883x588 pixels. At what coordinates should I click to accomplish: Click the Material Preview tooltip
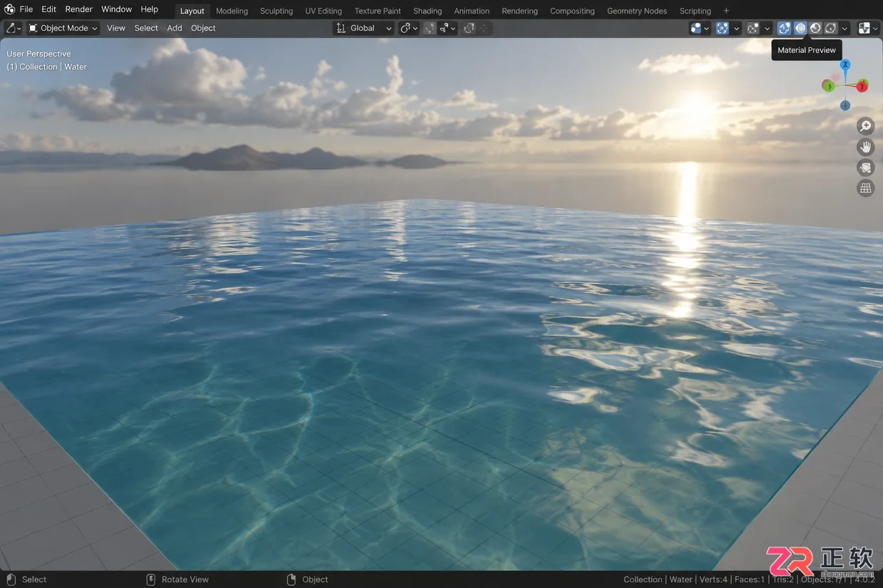[x=807, y=50]
